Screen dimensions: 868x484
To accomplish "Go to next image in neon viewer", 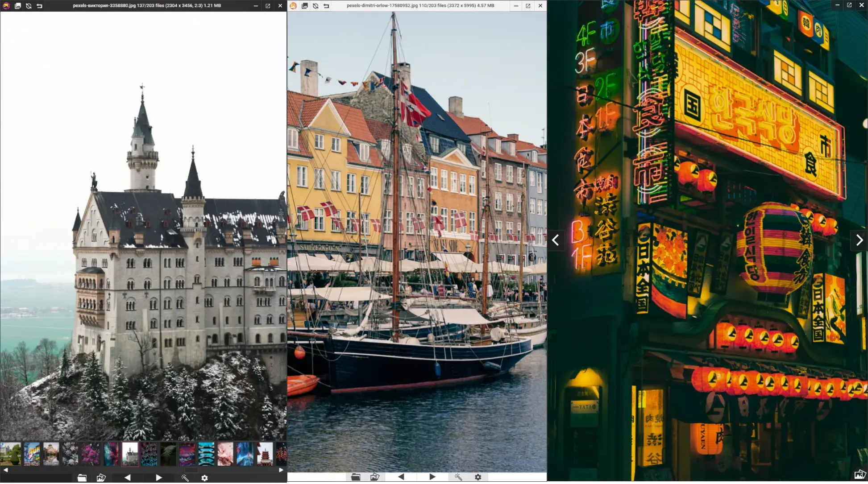I will [x=859, y=240].
